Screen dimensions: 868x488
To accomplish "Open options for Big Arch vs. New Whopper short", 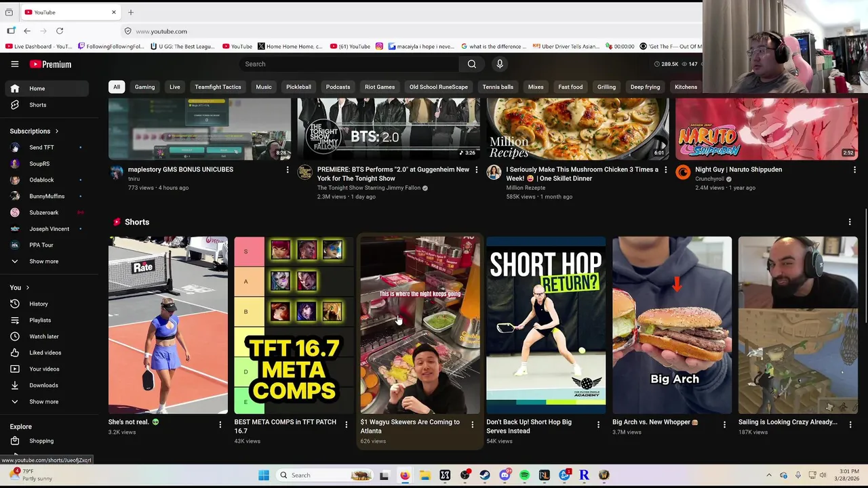I will pyautogui.click(x=724, y=424).
